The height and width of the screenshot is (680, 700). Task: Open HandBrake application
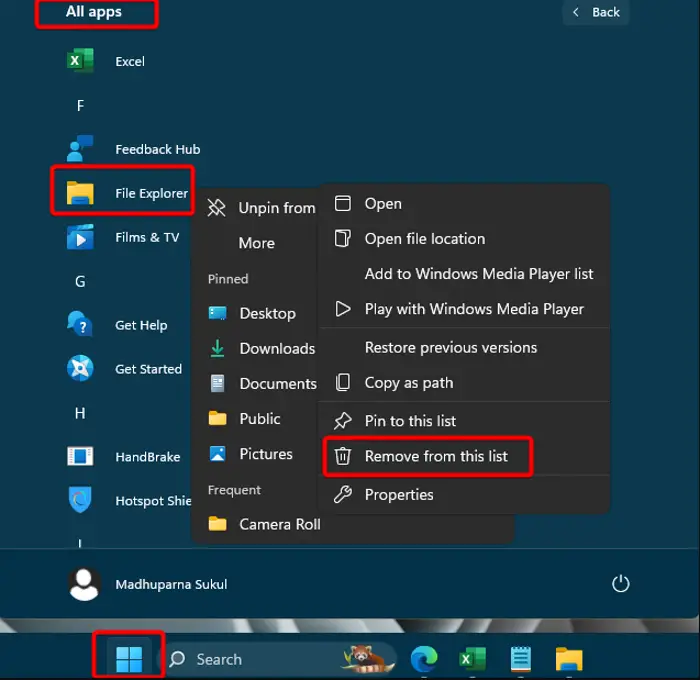[124, 457]
